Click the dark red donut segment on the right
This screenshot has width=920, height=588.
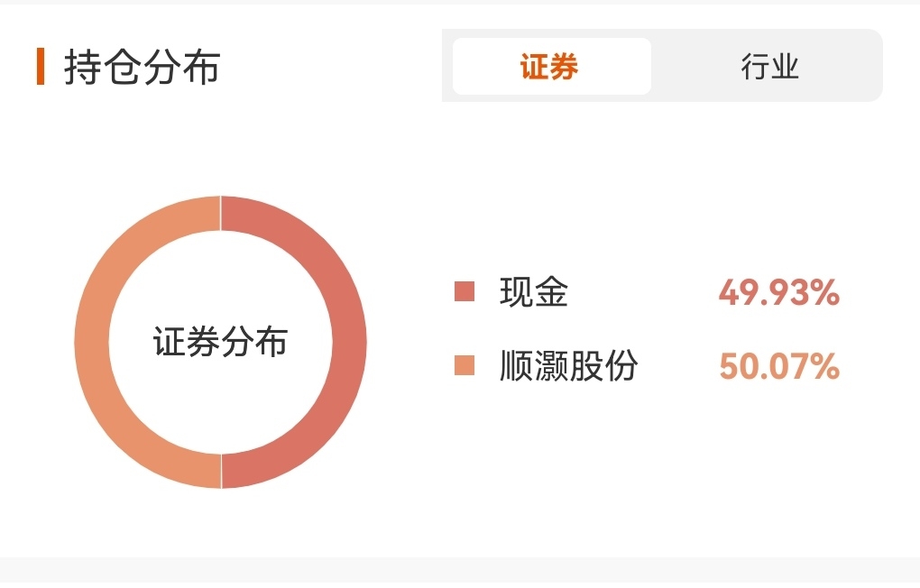tap(349, 342)
